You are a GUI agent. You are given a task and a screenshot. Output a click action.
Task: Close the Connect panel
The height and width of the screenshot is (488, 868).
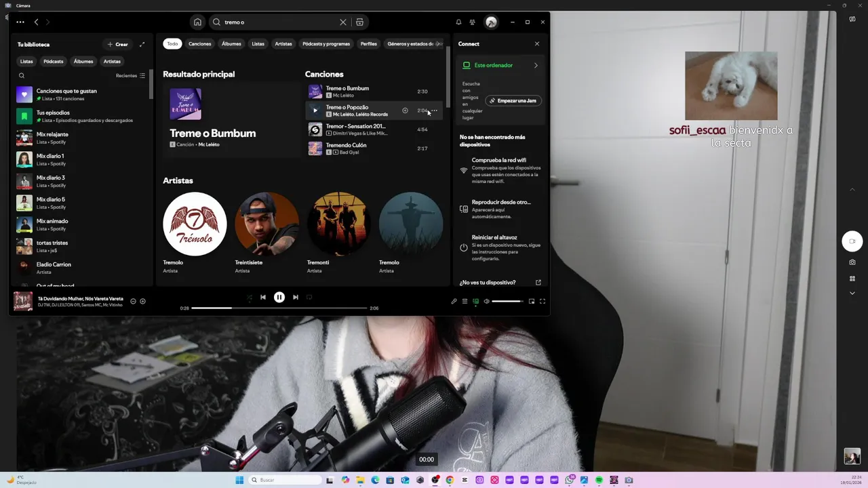click(x=537, y=44)
